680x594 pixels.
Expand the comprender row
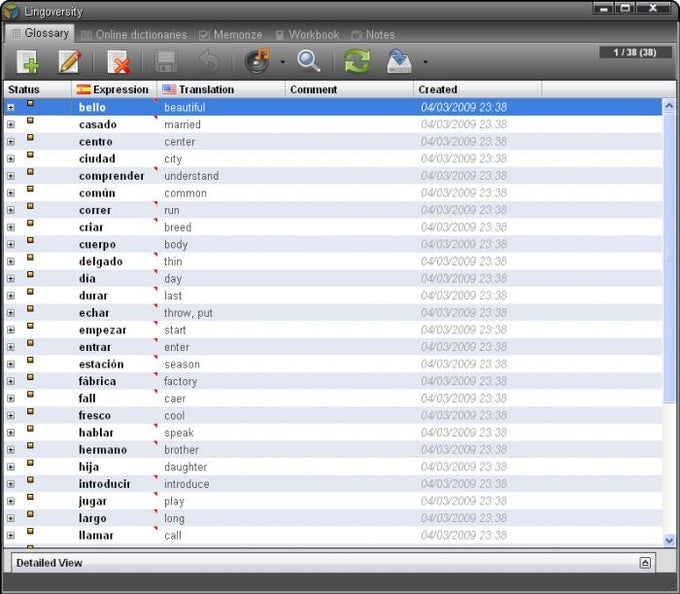11,176
